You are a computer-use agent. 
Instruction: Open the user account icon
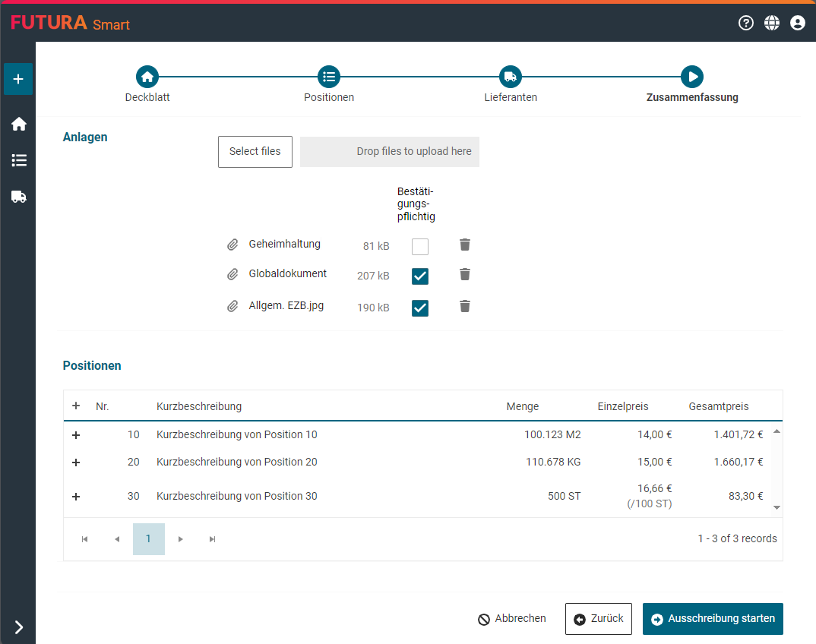[x=797, y=23]
